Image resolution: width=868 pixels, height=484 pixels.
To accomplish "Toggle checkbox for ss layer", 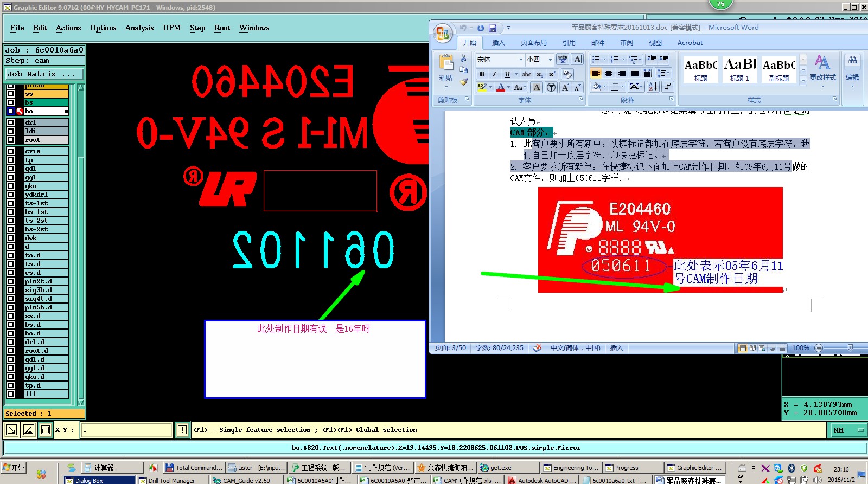I will 11,94.
